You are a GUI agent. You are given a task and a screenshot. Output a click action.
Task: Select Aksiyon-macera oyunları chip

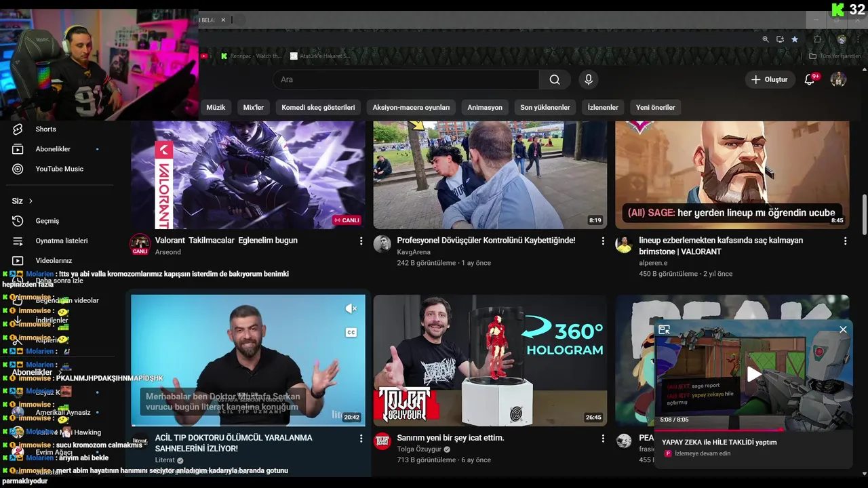click(411, 107)
